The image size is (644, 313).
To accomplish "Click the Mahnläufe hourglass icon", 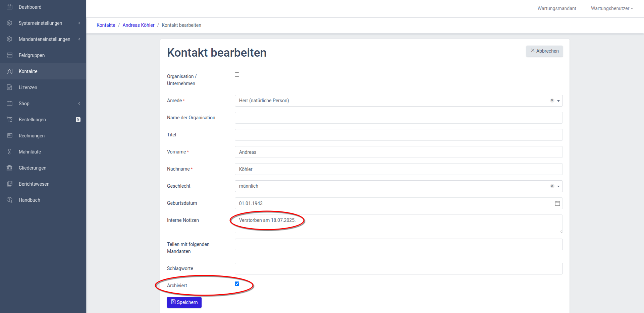I will coord(9,152).
